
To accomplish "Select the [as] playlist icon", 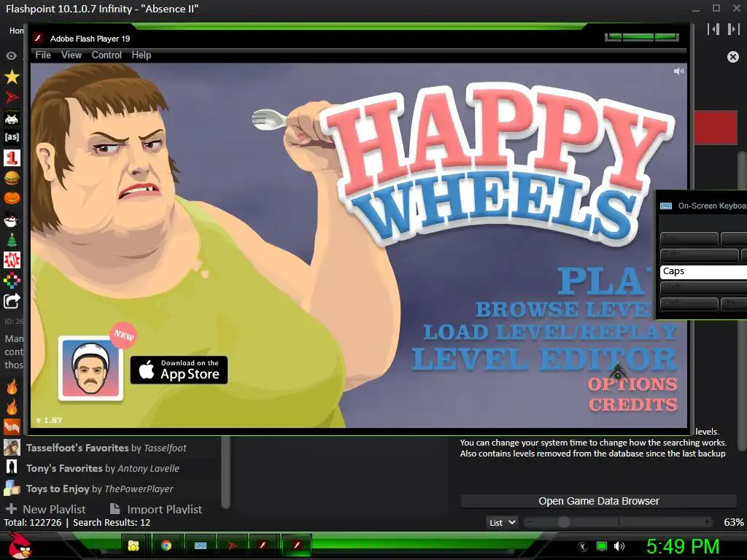I will 12,137.
